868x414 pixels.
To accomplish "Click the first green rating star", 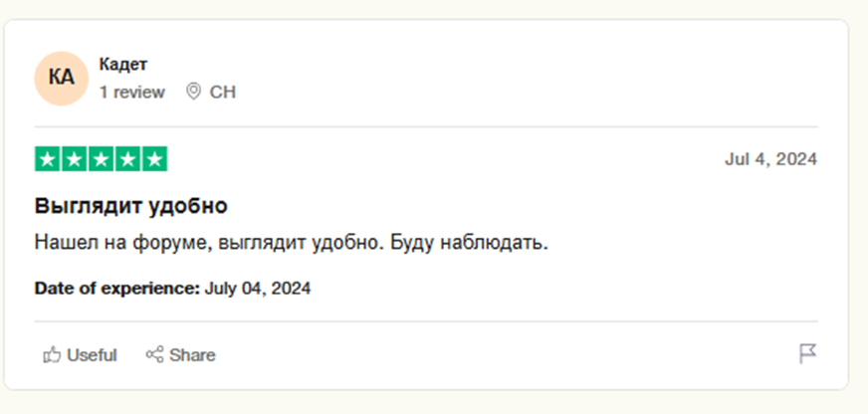I will (x=48, y=159).
